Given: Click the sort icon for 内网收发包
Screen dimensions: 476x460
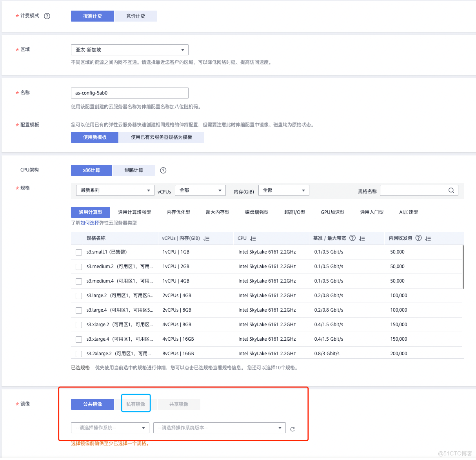Looking at the screenshot, I should (428, 239).
